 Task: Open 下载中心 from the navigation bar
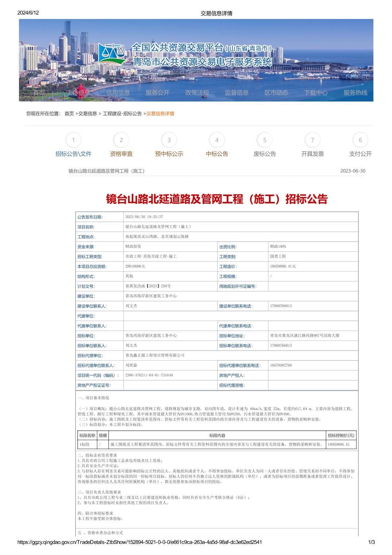[316, 93]
